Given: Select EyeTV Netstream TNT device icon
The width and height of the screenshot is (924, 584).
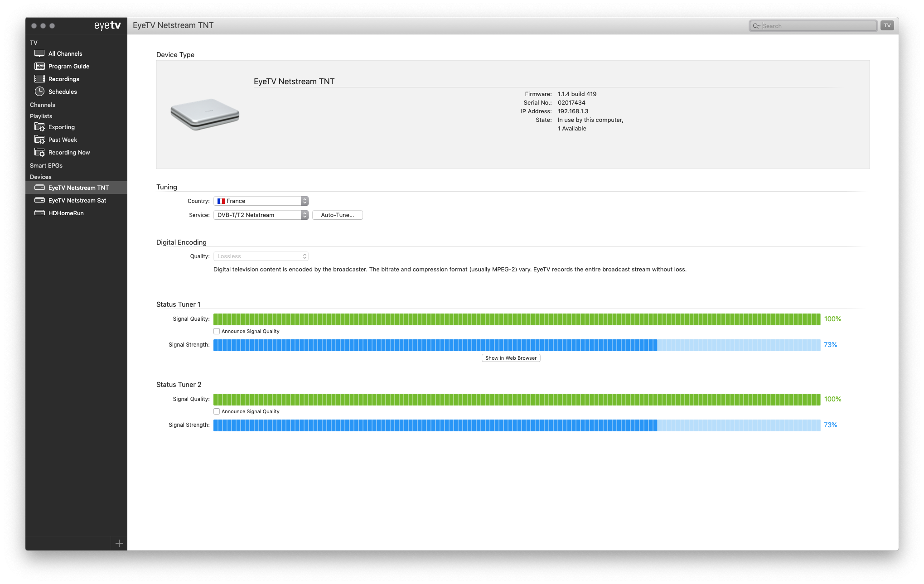Looking at the screenshot, I should coord(39,188).
